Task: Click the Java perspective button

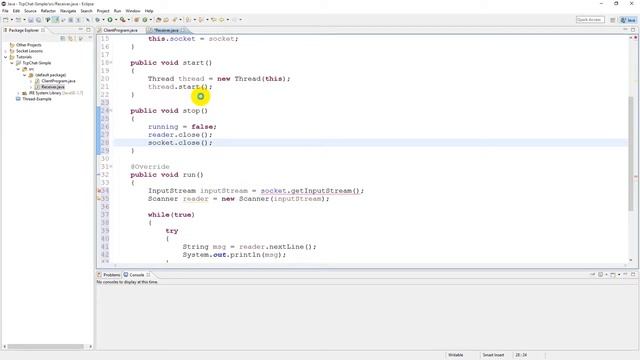Action: (x=628, y=20)
